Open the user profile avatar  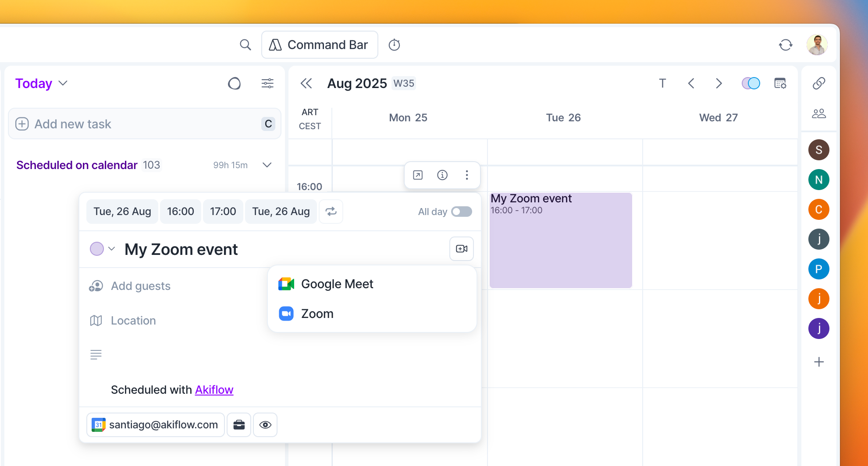click(817, 45)
